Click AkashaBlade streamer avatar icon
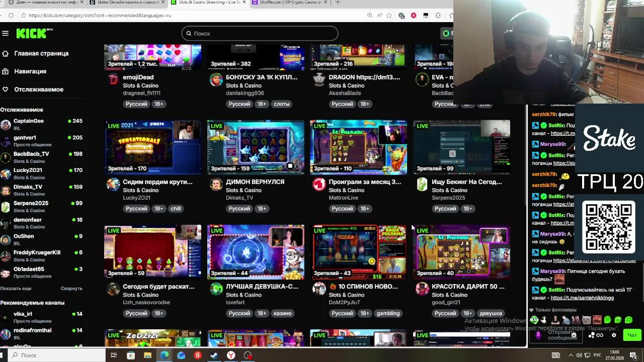 [x=319, y=80]
